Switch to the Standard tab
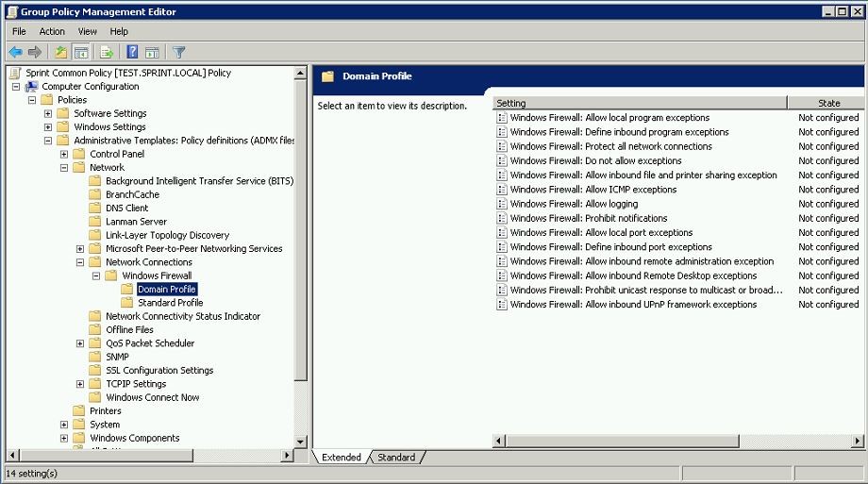The image size is (868, 484). [396, 457]
